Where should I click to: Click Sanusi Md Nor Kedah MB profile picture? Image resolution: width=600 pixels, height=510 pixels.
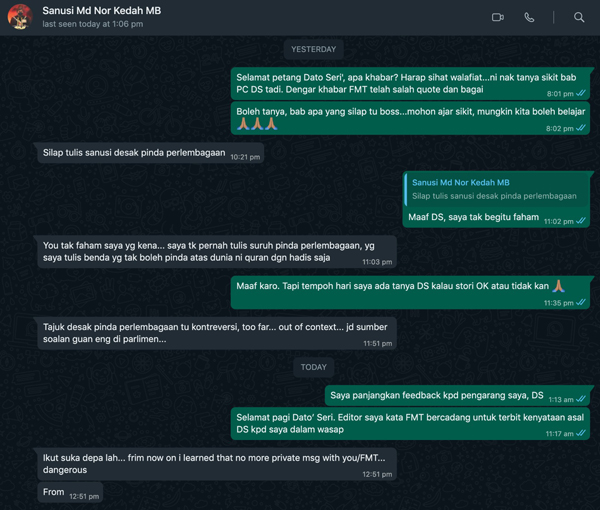point(20,17)
